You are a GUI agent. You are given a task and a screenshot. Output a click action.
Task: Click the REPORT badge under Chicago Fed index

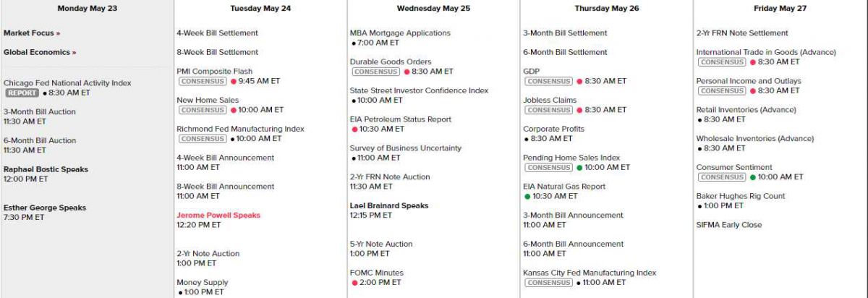coord(22,93)
